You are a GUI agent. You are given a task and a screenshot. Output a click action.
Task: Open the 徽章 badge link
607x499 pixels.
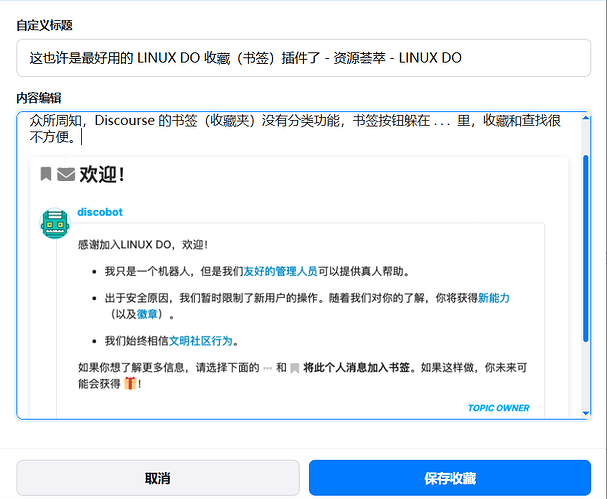pyautogui.click(x=147, y=314)
